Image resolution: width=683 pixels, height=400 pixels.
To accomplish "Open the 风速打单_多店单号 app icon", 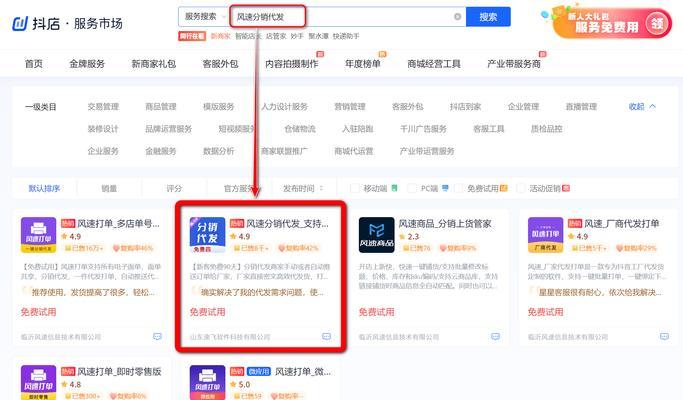I will [38, 235].
